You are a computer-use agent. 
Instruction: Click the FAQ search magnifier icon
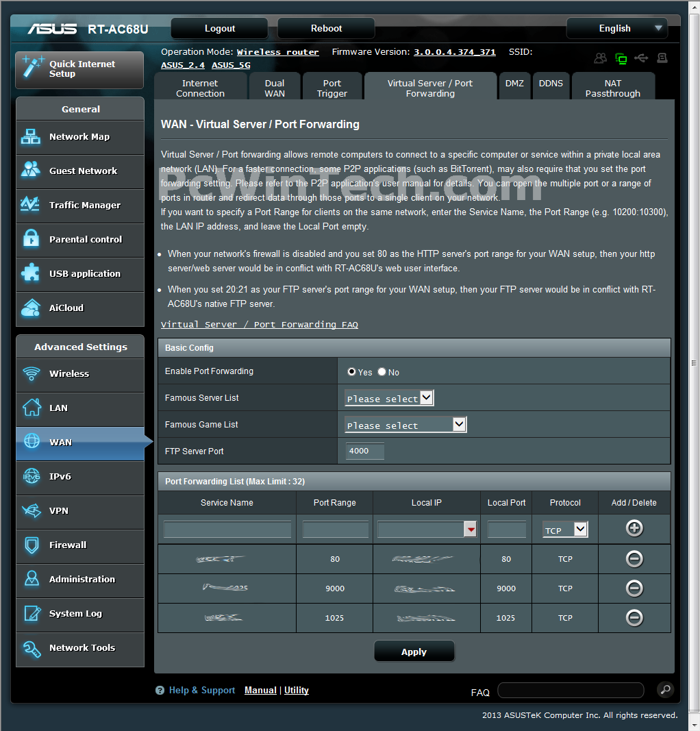(x=665, y=689)
